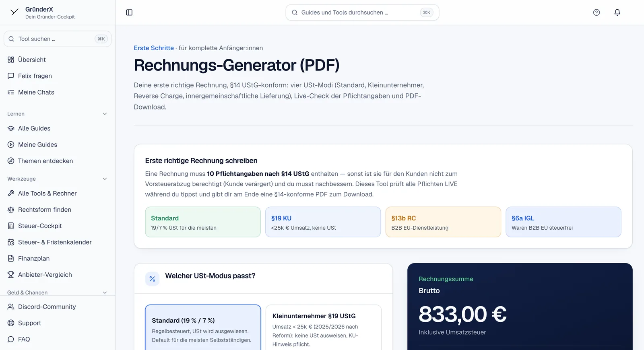Click the Fristenkalender calendar icon
The height and width of the screenshot is (350, 644).
pyautogui.click(x=11, y=242)
